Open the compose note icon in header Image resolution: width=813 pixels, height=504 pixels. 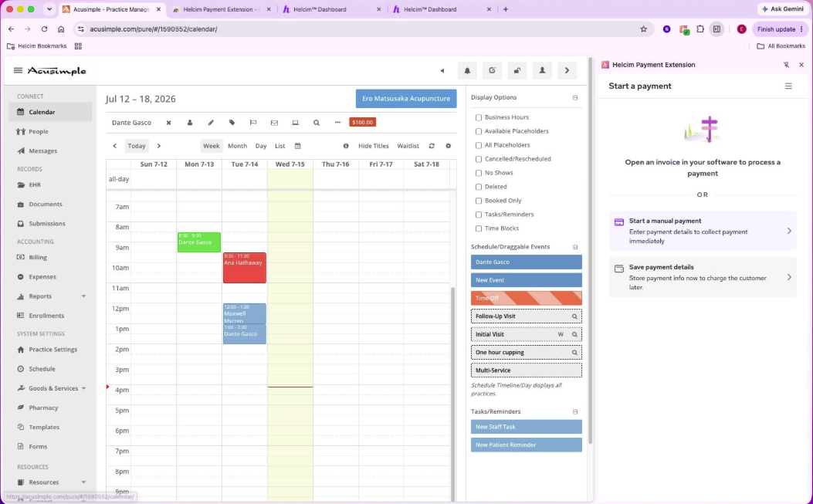point(492,70)
